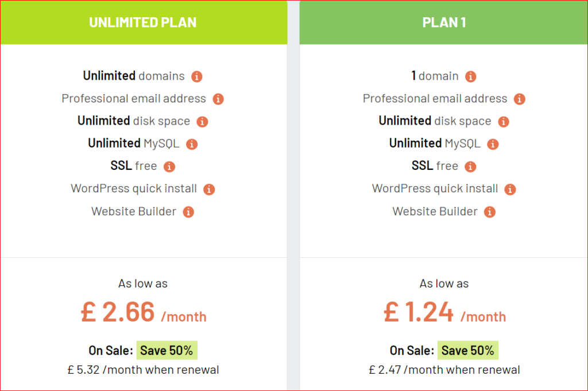Open info for Plan 1 email address
The height and width of the screenshot is (391, 588).
click(520, 99)
